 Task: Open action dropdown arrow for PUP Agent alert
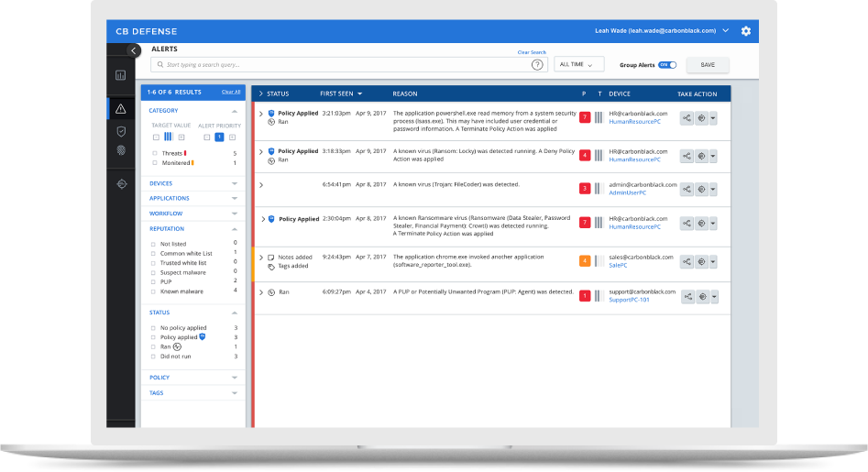pos(715,297)
